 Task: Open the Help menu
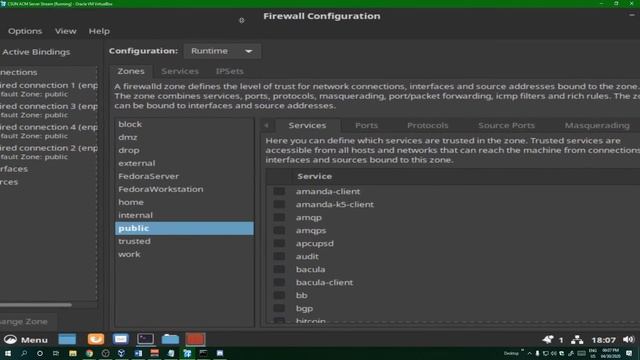tap(99, 31)
